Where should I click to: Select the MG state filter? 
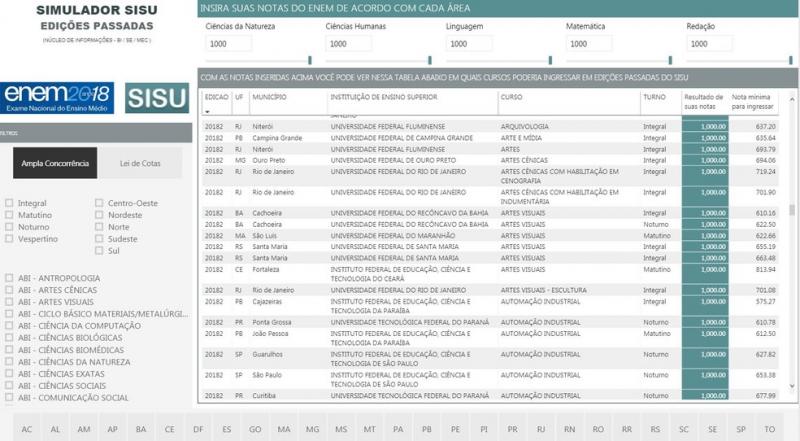pos(312,429)
